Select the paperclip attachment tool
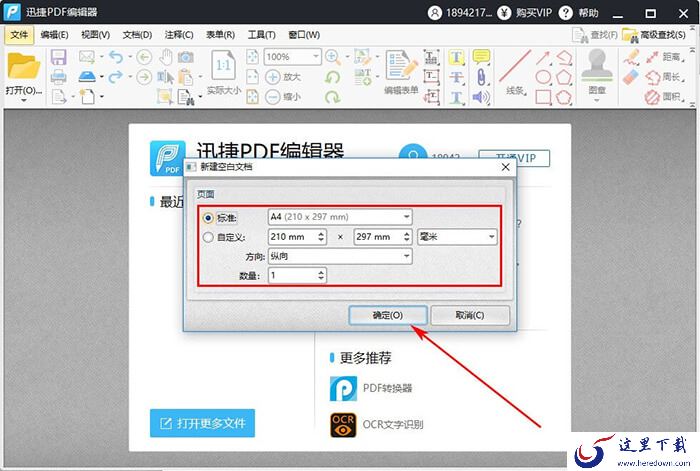Screen dimensions: 700x471 (481, 77)
